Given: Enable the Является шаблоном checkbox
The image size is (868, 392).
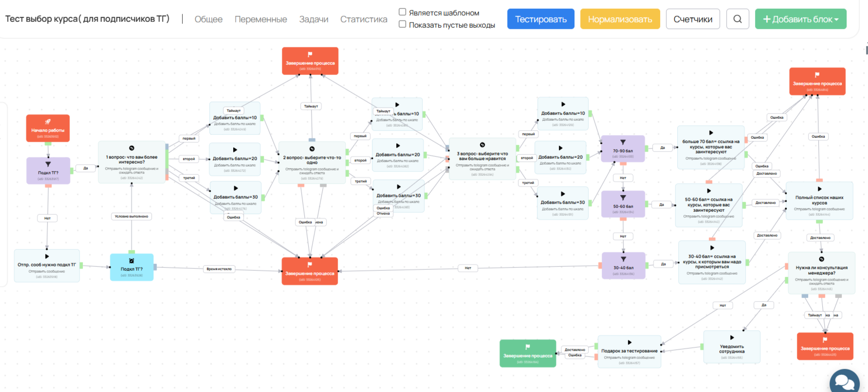Looking at the screenshot, I should [x=403, y=12].
